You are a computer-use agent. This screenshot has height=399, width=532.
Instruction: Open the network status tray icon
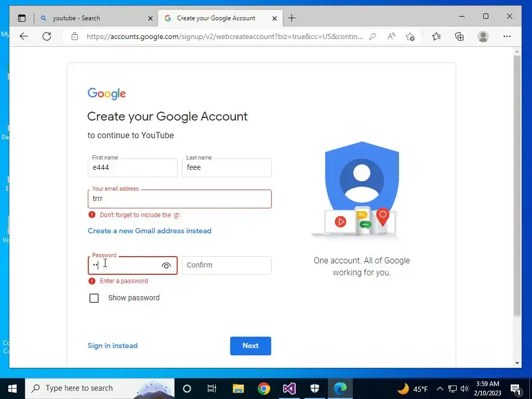tap(453, 389)
